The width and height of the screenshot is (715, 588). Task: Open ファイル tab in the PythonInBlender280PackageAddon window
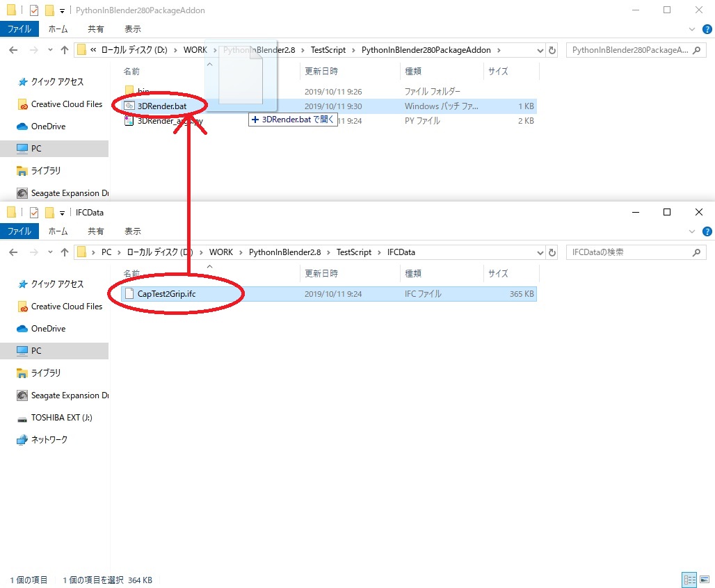(x=19, y=28)
